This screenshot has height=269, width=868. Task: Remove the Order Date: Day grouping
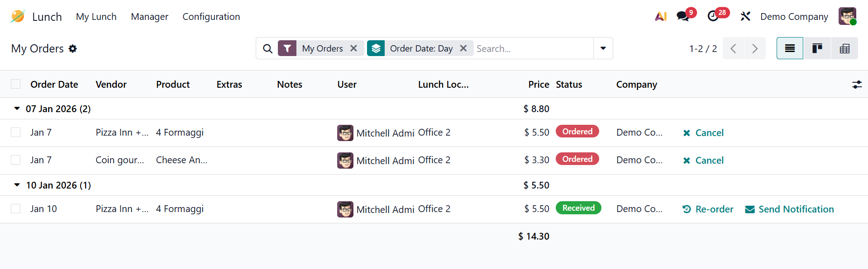(463, 48)
